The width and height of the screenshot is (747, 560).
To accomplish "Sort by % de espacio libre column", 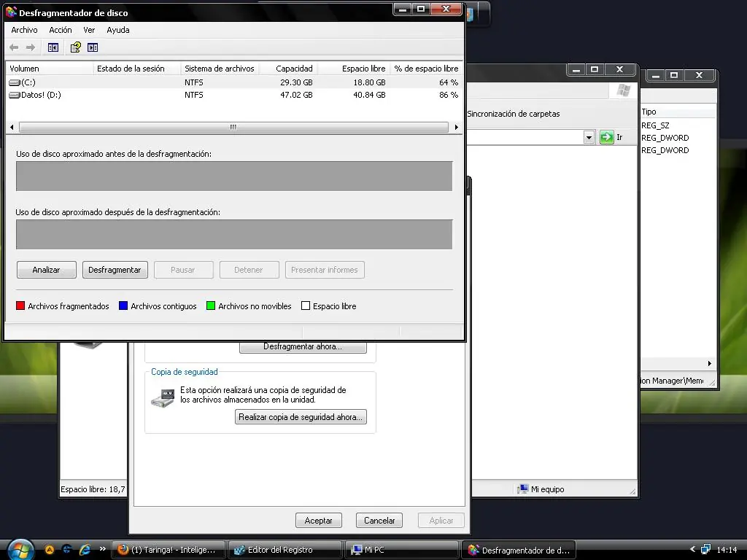I will [426, 69].
